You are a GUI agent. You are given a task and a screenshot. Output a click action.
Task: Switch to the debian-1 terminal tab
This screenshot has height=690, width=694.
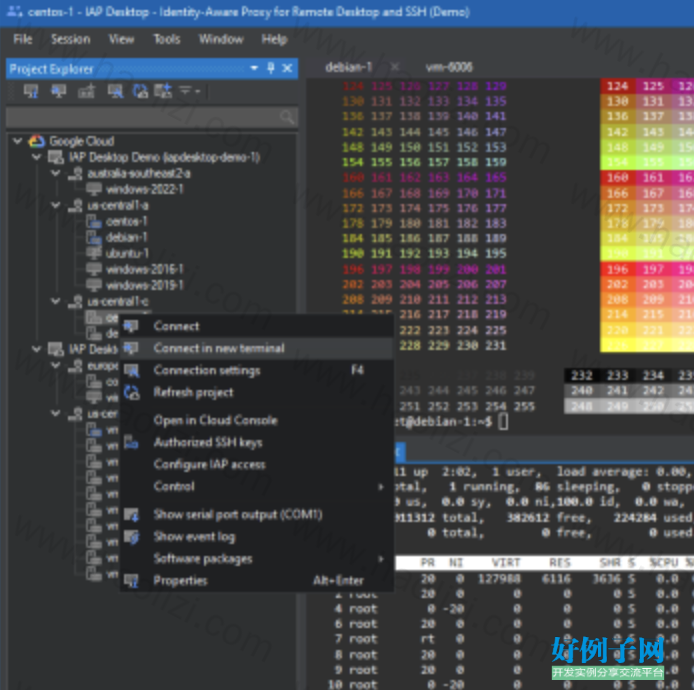(x=349, y=67)
